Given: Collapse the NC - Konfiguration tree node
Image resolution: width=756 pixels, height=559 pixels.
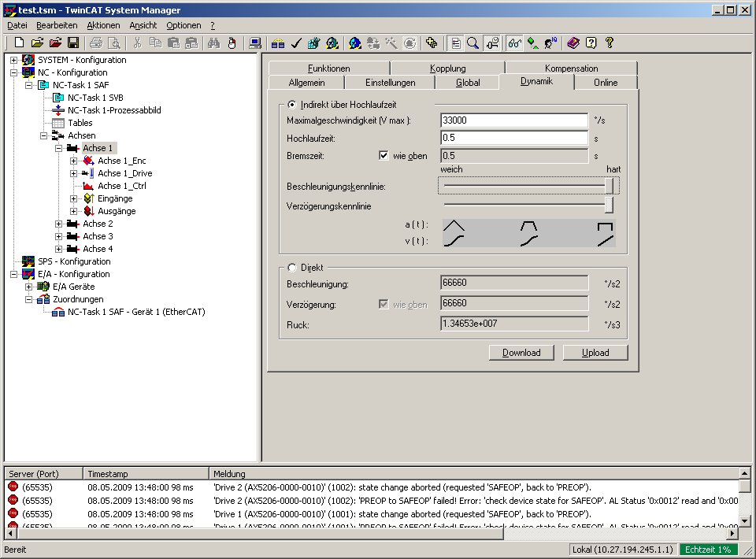Looking at the screenshot, I should pyautogui.click(x=14, y=72).
